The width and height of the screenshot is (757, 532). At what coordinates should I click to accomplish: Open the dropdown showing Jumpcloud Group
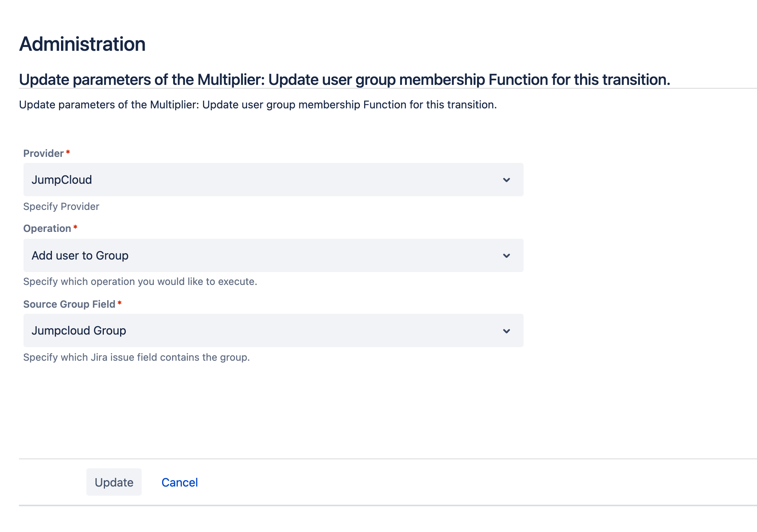(273, 330)
